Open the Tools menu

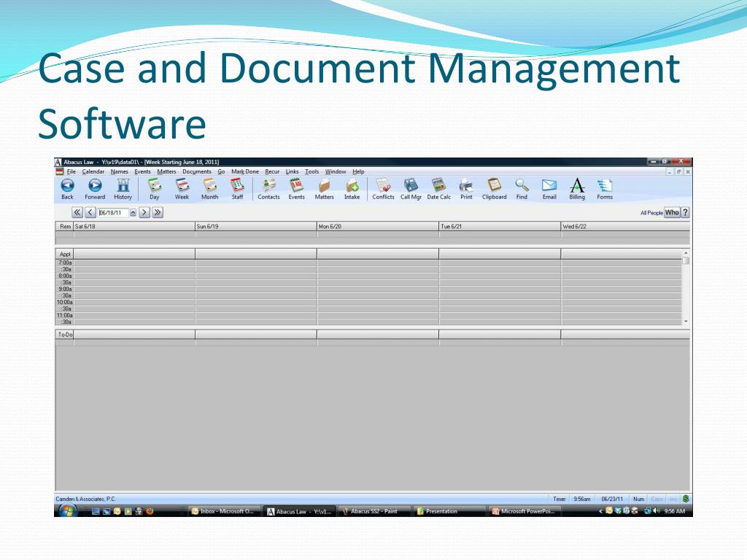coord(312,171)
